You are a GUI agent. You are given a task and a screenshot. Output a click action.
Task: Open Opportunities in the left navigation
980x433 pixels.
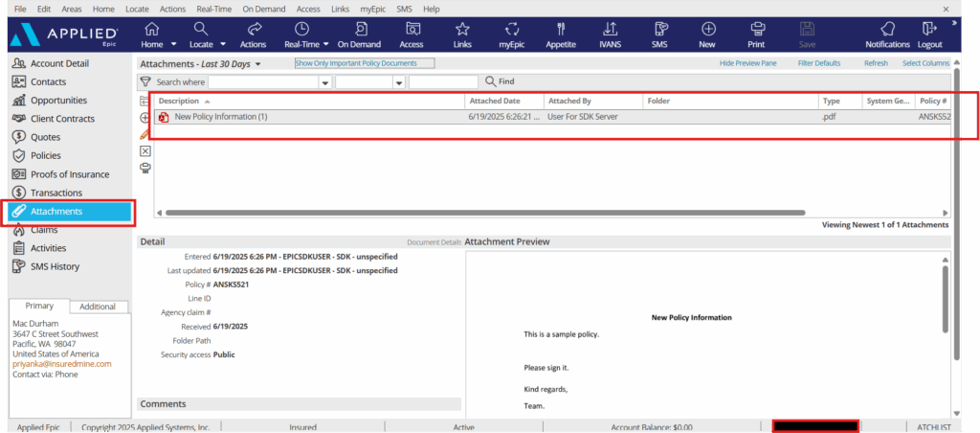click(58, 101)
